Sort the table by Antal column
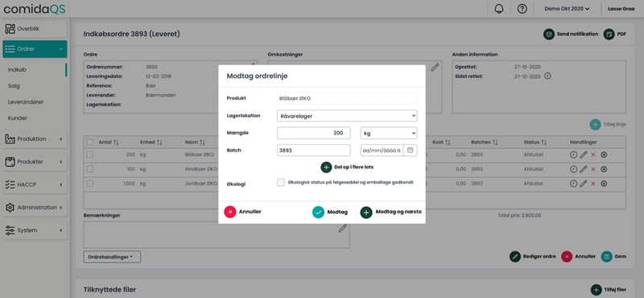644x298 pixels. (x=109, y=143)
